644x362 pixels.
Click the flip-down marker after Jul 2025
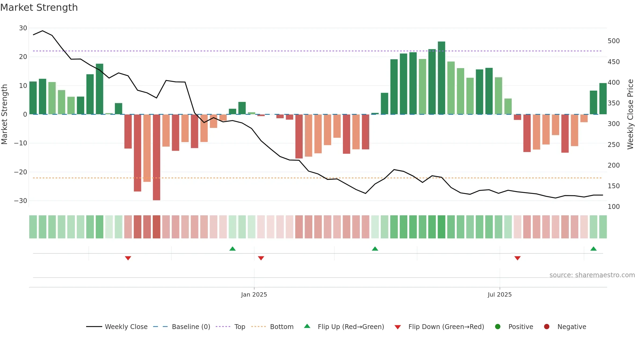coord(518,258)
